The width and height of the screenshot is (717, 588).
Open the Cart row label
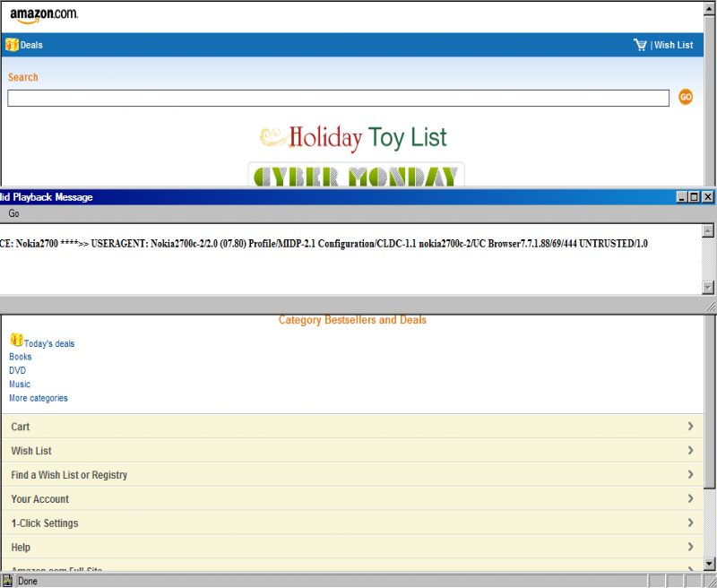click(x=21, y=427)
